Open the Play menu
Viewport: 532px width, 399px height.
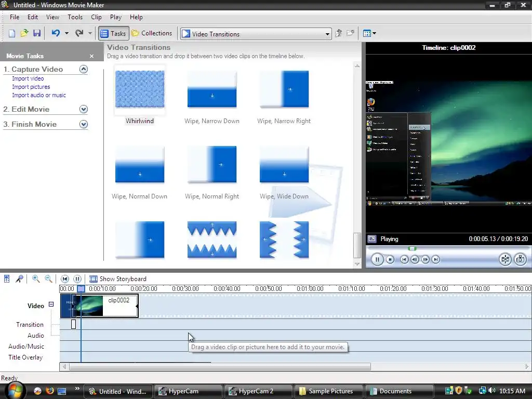pos(116,17)
